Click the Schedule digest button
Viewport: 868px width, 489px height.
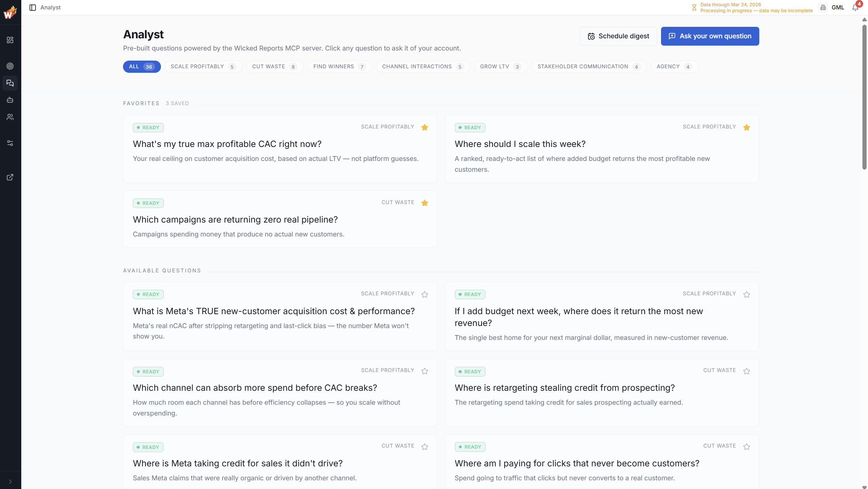618,36
